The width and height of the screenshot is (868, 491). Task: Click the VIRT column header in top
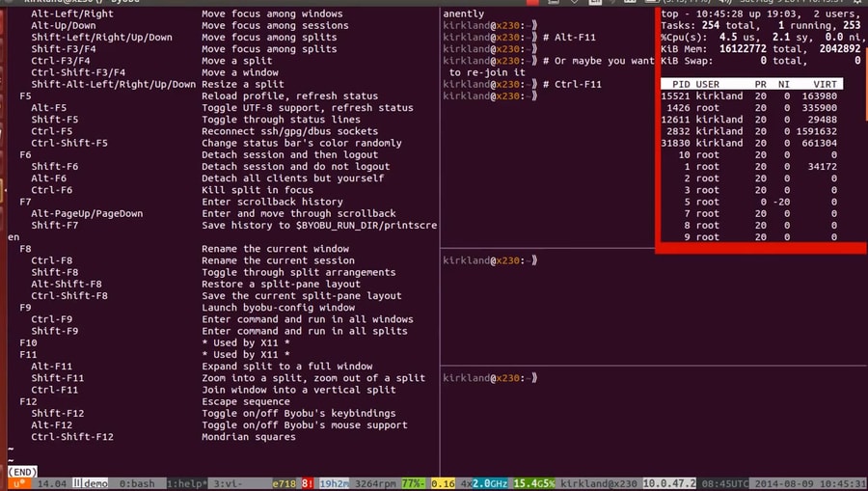click(825, 84)
